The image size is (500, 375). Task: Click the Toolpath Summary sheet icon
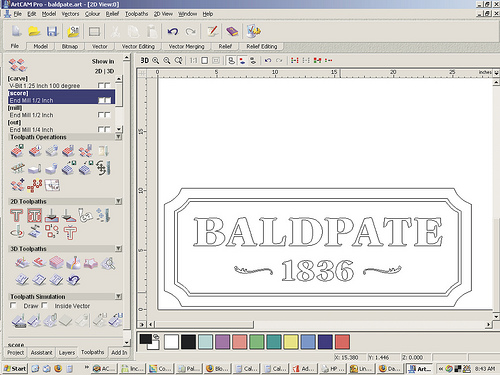53,185
